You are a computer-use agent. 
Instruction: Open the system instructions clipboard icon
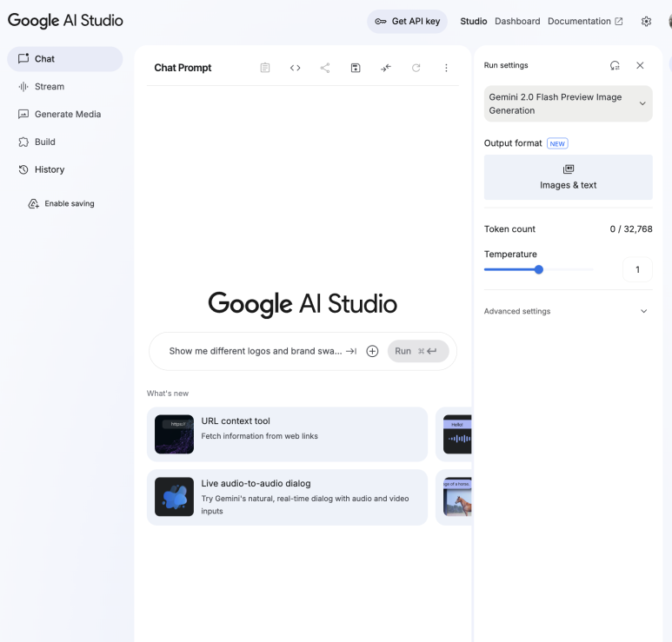265,68
